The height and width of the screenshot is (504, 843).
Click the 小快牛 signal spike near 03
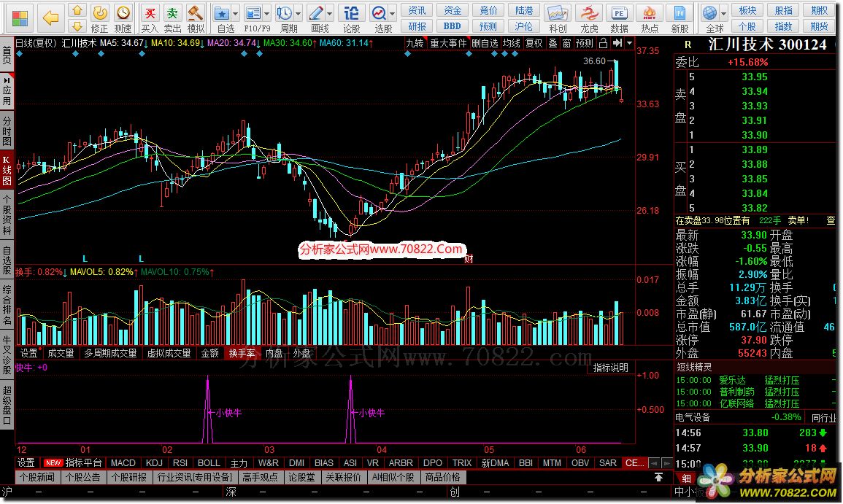351,409
